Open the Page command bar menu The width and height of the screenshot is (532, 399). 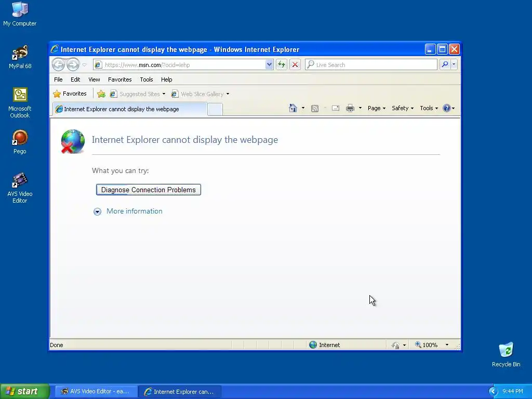pos(377,108)
